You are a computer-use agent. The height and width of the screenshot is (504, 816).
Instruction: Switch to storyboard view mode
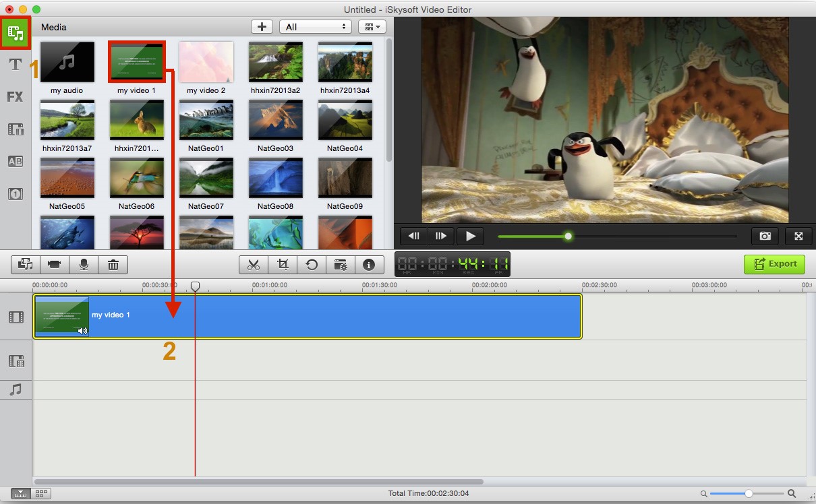tap(41, 493)
